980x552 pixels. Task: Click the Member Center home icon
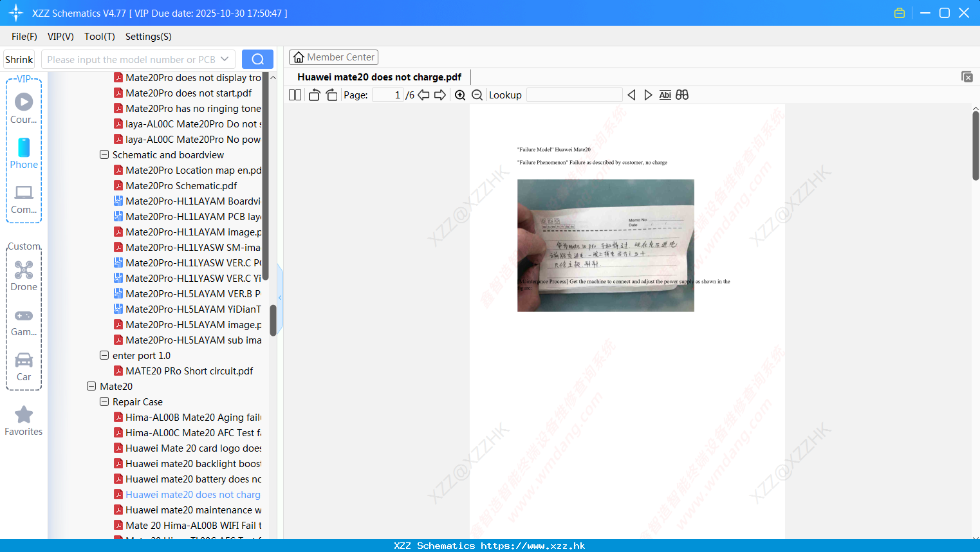(x=299, y=57)
